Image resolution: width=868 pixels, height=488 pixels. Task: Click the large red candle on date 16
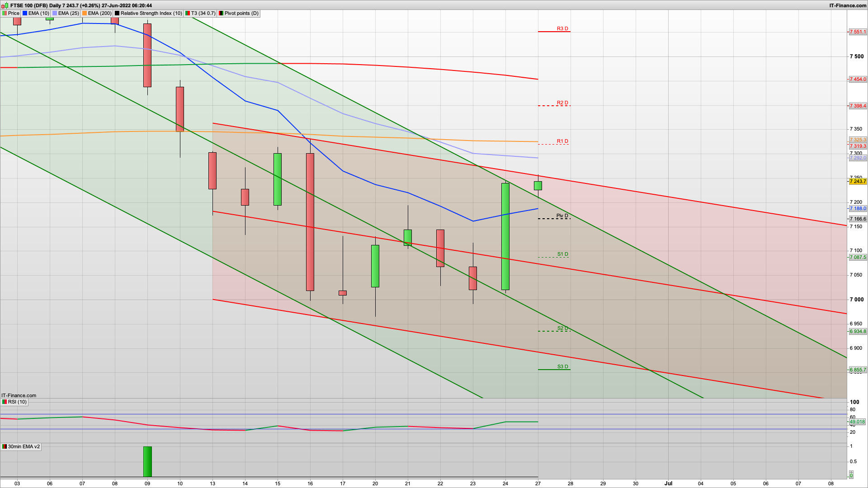[310, 222]
